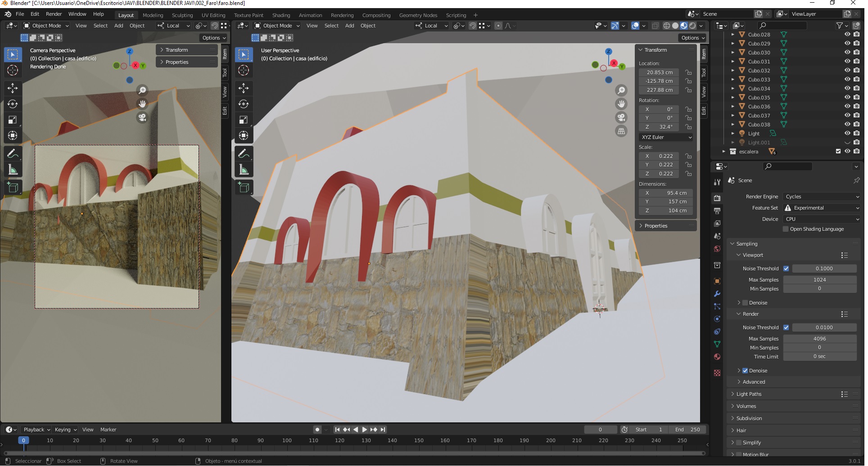Open Options popover in User Perspective viewport
Viewport: 868px width, 466px height.
point(692,38)
